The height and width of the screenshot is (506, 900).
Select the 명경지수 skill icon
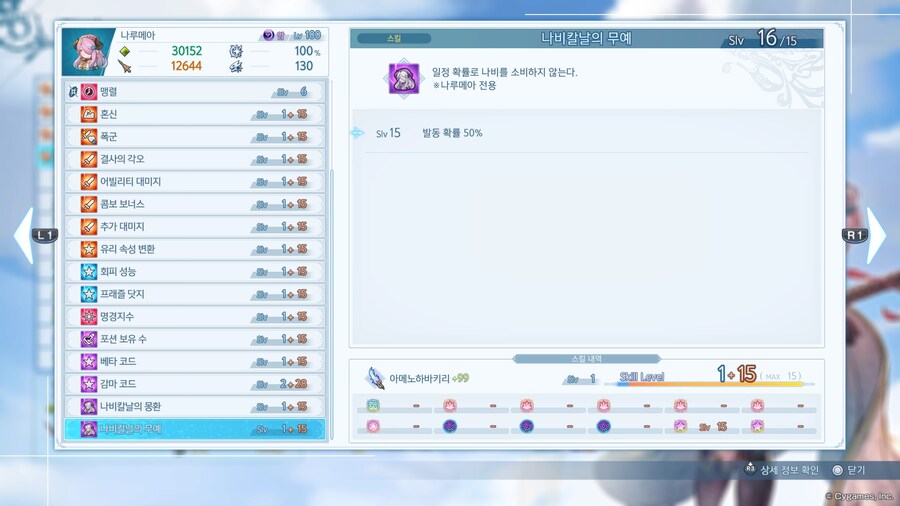coord(88,317)
